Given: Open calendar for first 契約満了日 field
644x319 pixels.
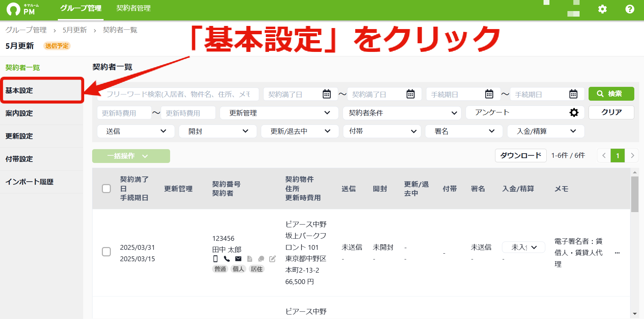Looking at the screenshot, I should click(x=327, y=94).
